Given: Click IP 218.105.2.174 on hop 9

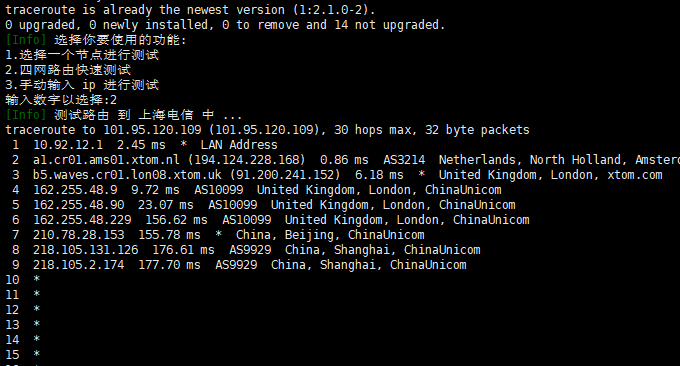Looking at the screenshot, I should click(x=78, y=265).
